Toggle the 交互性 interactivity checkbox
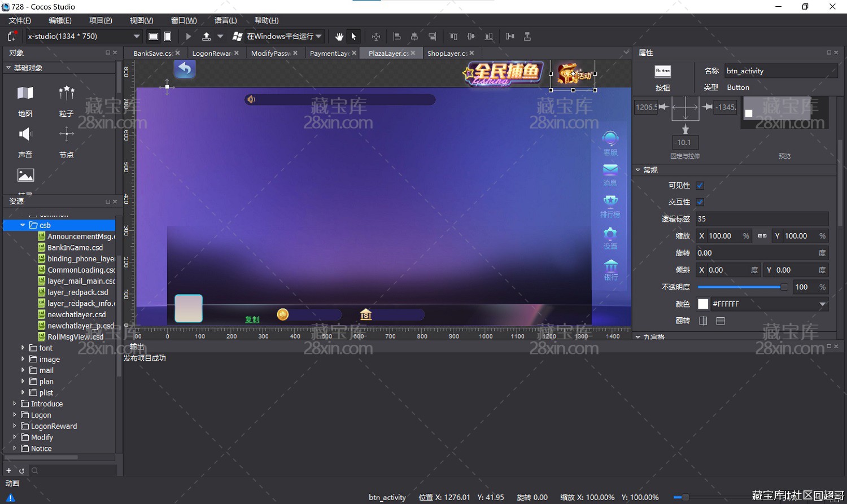The image size is (847, 504). pyautogui.click(x=700, y=202)
